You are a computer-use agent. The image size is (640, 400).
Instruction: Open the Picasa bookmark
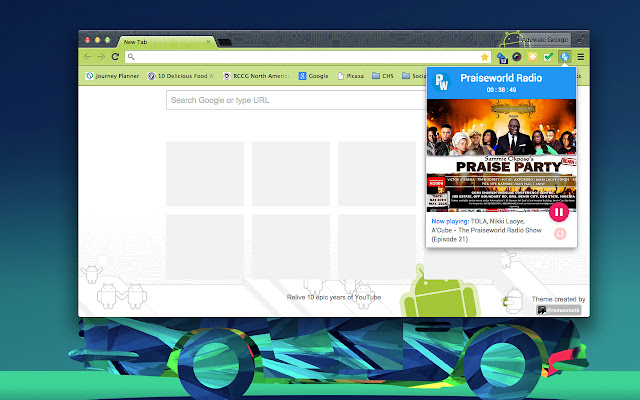351,76
